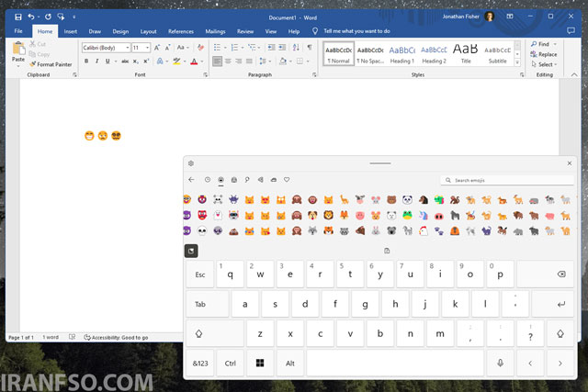The width and height of the screenshot is (588, 392).
Task: Justify the paragraph text
Action: click(x=249, y=62)
